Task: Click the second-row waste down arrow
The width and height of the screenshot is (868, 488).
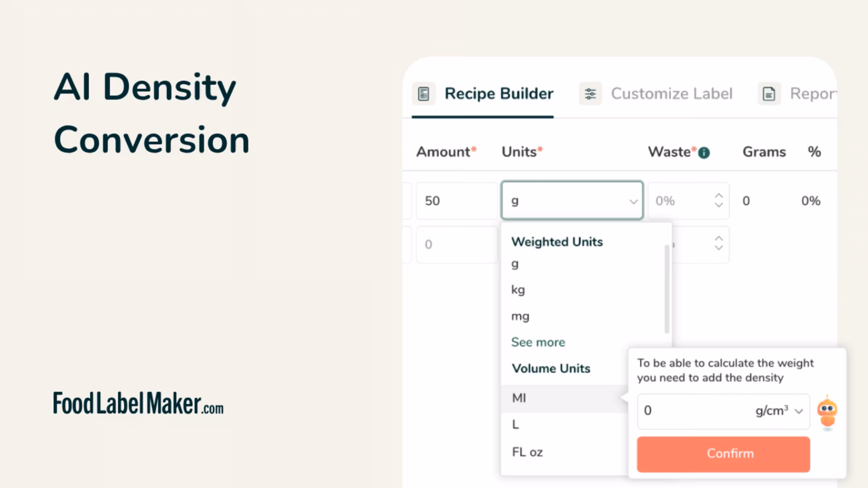Action: click(x=719, y=248)
